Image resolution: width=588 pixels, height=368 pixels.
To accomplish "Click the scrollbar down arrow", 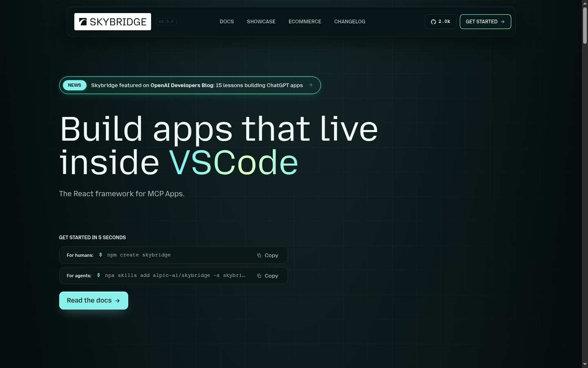I will pyautogui.click(x=585, y=364).
